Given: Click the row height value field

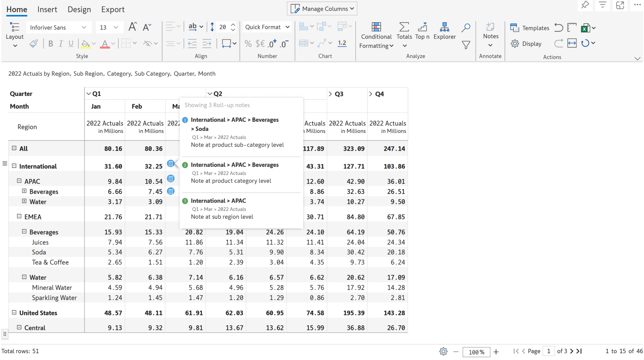Looking at the screenshot, I should pos(223,27).
